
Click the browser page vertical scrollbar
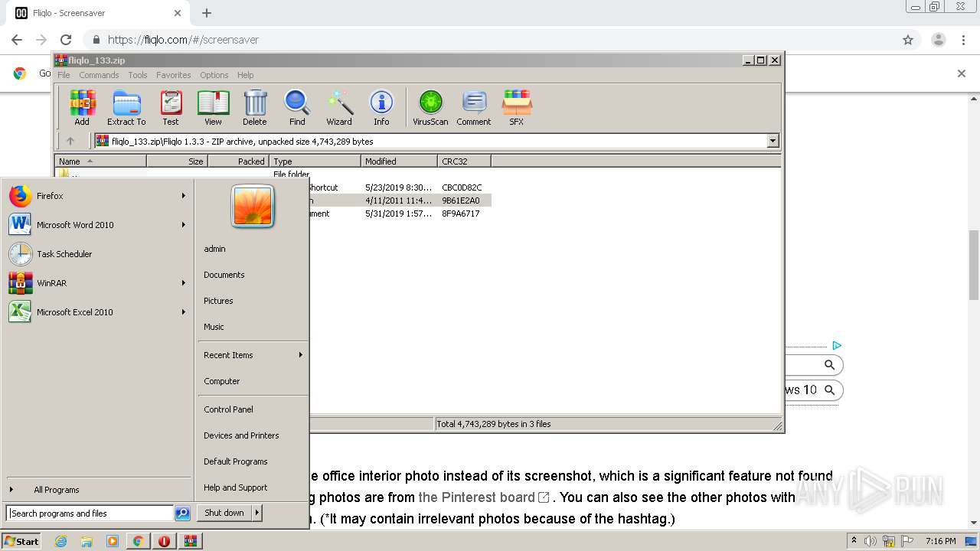click(974, 265)
